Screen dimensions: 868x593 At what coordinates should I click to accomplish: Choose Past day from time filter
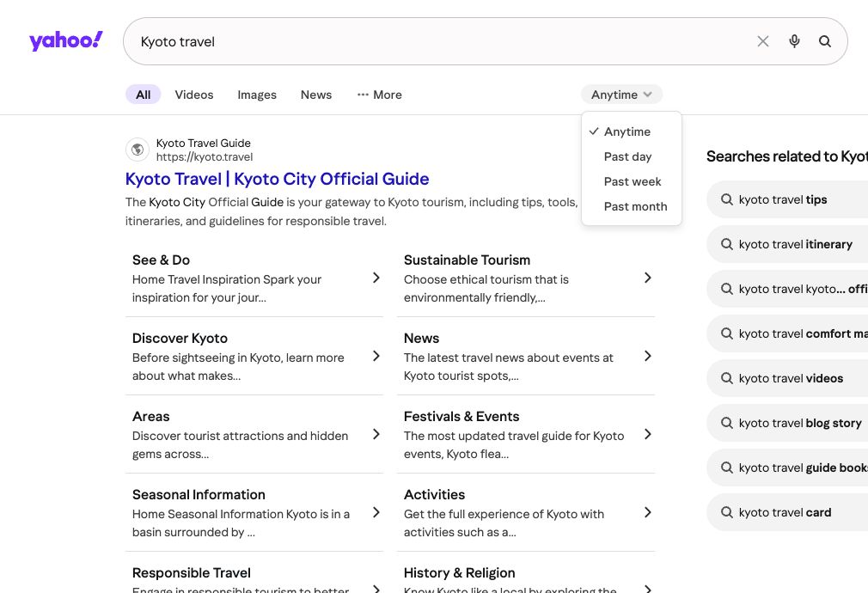pos(627,156)
